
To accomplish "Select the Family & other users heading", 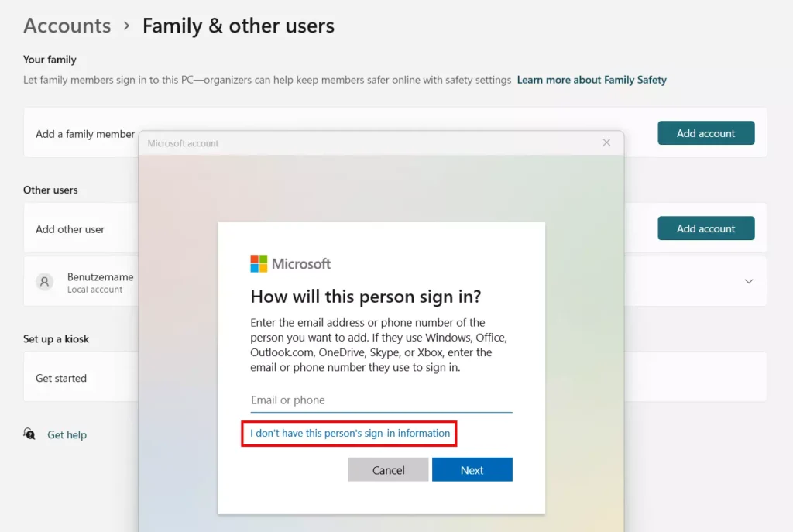I will click(x=239, y=26).
